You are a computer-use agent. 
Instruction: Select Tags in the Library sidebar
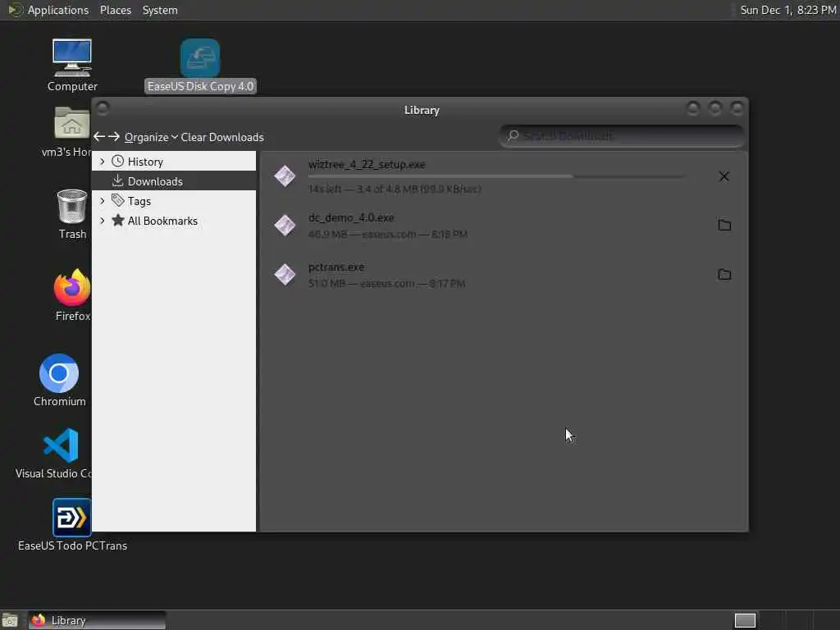click(174, 201)
